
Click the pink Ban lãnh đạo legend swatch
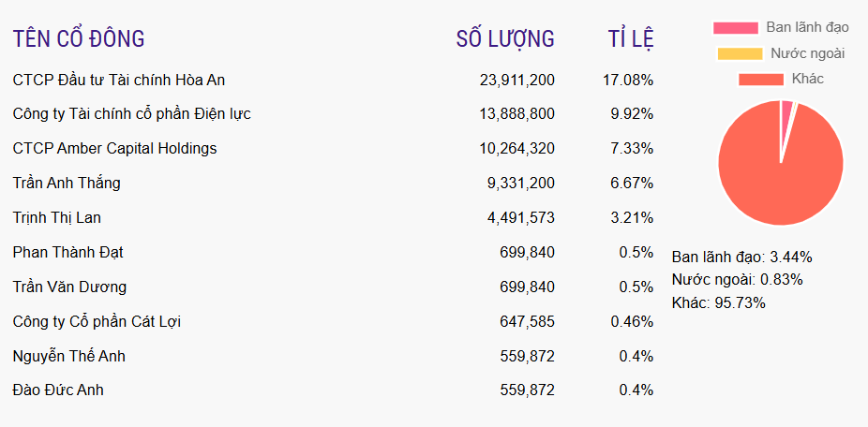click(x=735, y=27)
